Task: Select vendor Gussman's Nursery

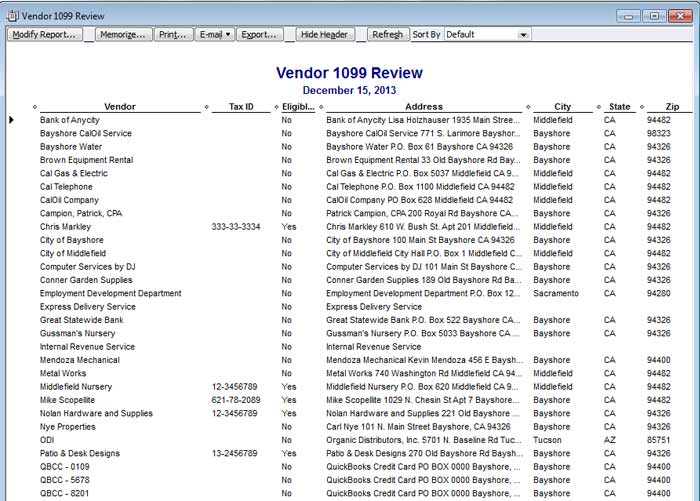Action: tap(77, 334)
